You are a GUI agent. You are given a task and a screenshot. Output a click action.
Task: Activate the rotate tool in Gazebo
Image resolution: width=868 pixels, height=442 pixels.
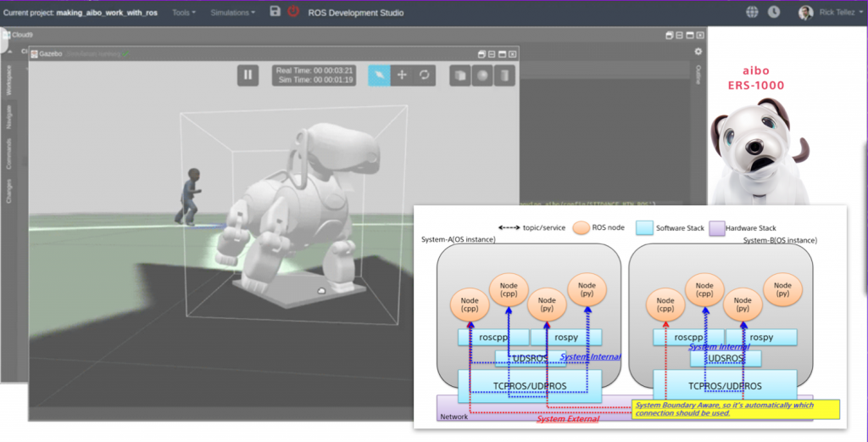424,75
